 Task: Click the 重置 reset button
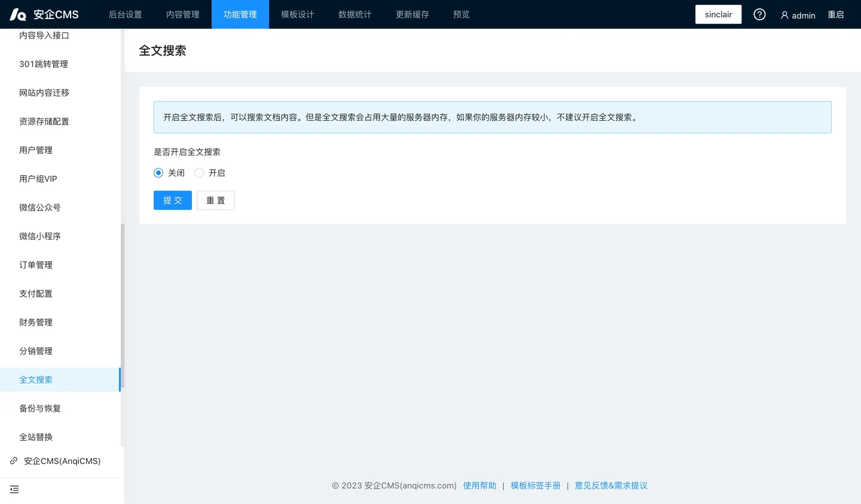tap(216, 200)
